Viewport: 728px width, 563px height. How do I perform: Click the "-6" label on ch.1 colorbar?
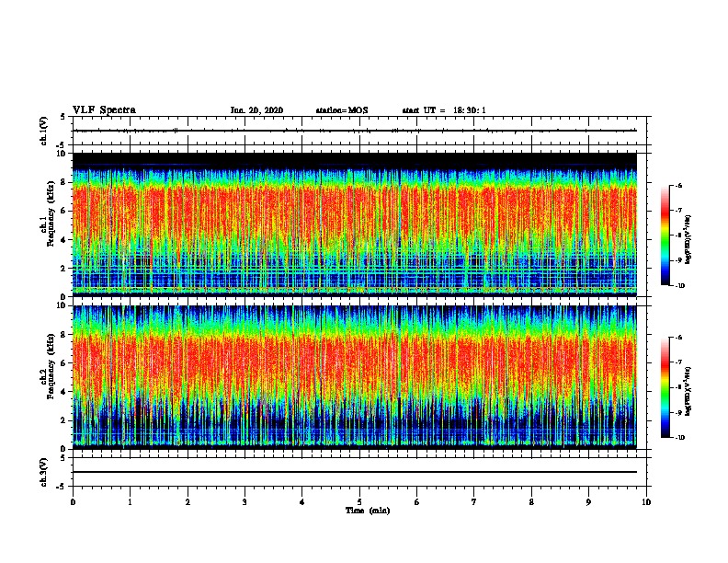coord(678,185)
